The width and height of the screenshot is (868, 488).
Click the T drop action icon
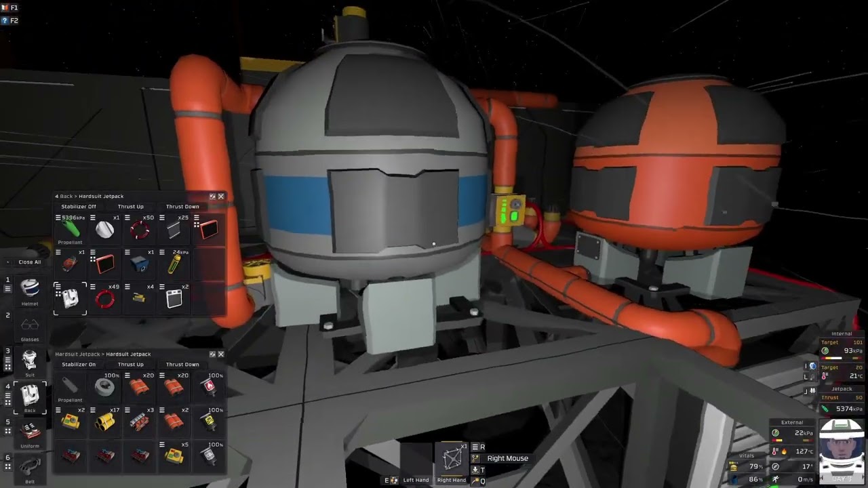tap(475, 470)
